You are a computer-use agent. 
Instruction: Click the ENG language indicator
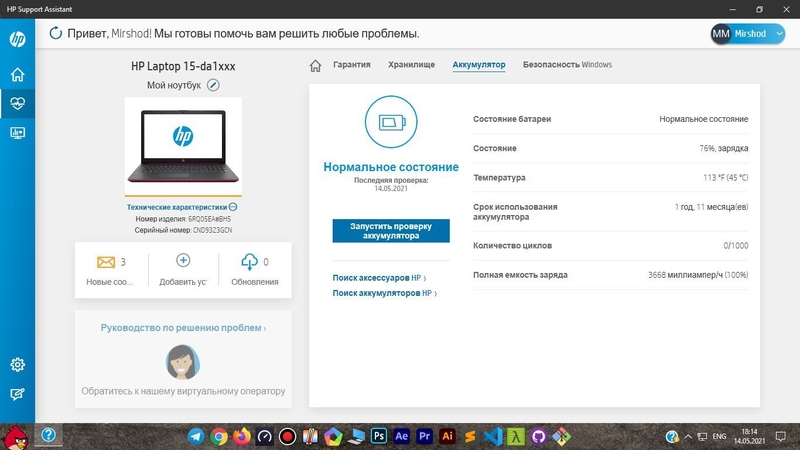[x=719, y=437]
